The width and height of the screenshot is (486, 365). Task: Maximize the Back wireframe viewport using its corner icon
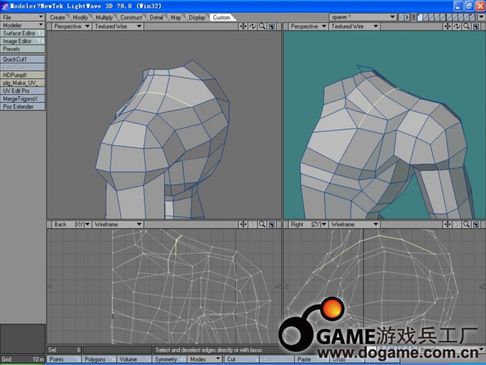272,224
